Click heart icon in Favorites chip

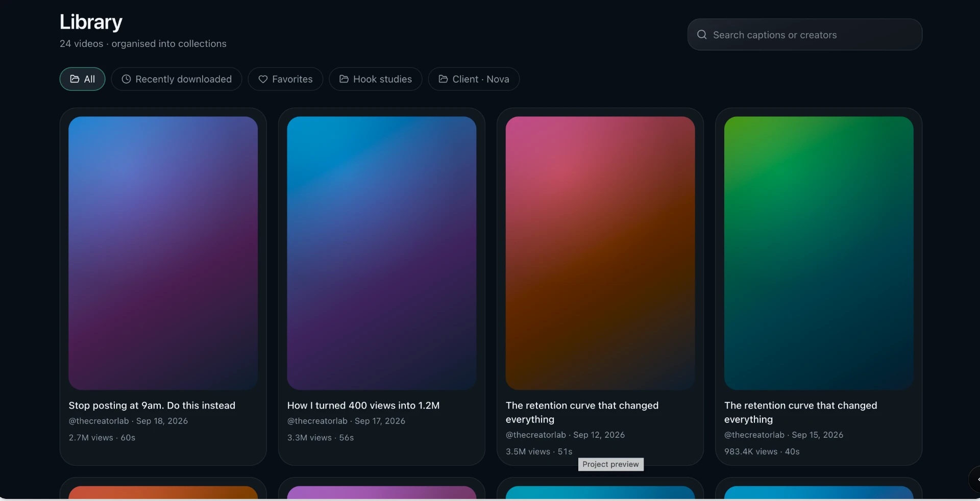tap(263, 79)
